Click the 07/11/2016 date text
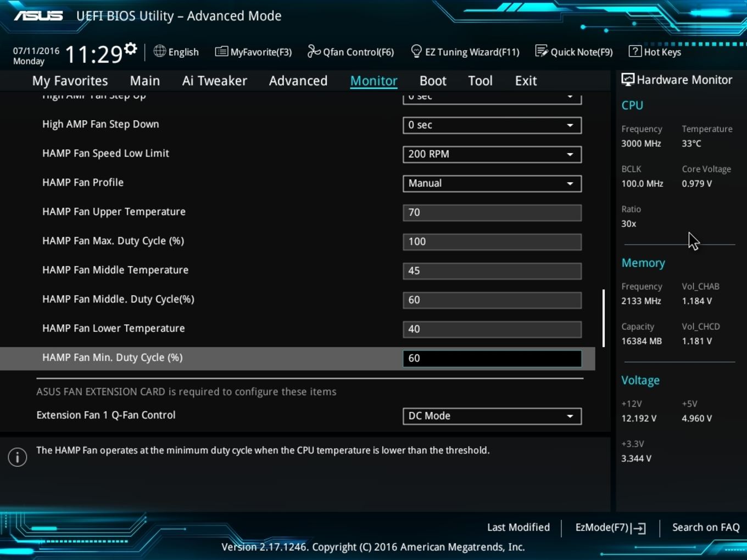Viewport: 747px width, 560px height. (36, 51)
